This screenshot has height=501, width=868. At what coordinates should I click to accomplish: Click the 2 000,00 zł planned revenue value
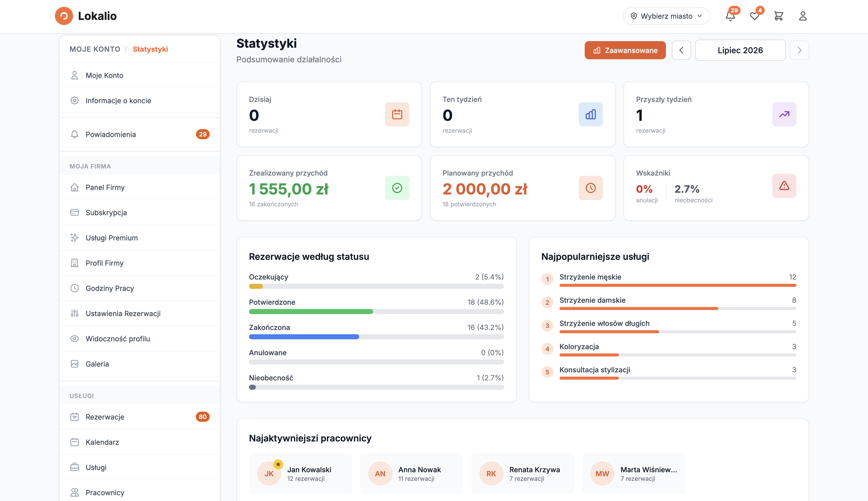pyautogui.click(x=485, y=189)
